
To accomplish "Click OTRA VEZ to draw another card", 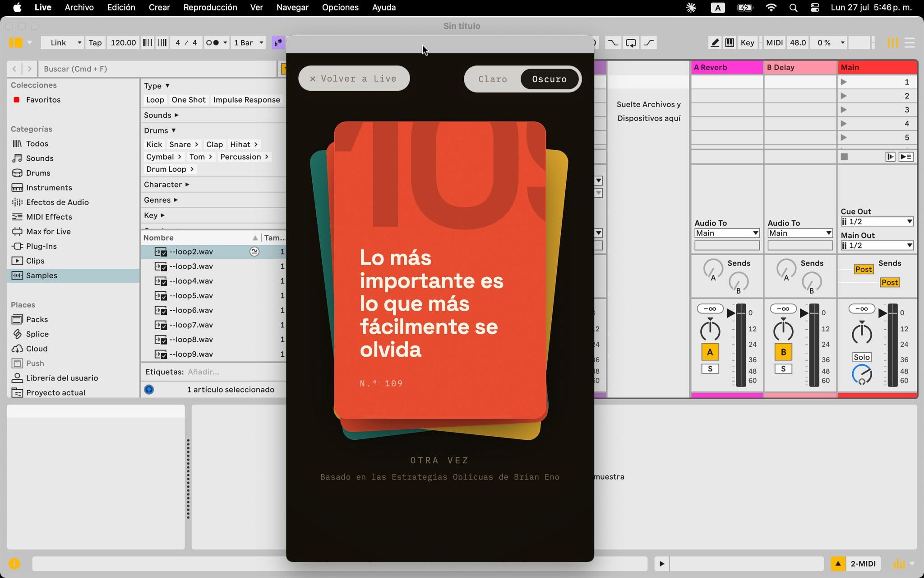I will 439,460.
